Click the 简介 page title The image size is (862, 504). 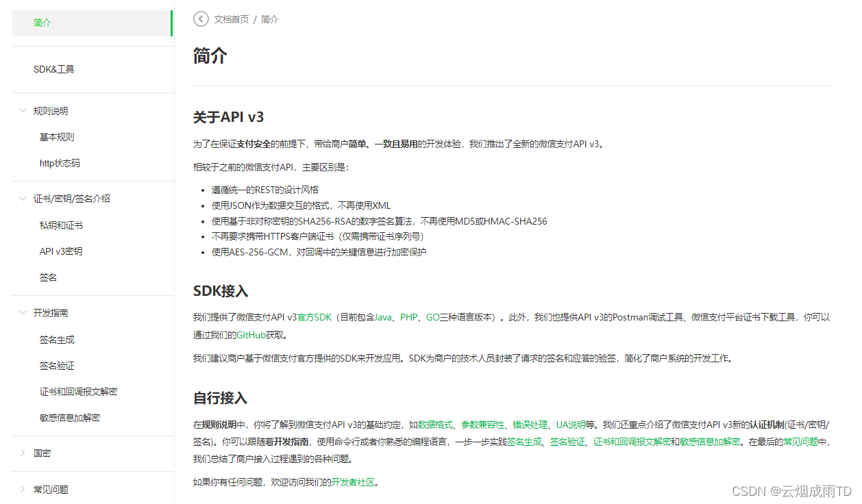tap(210, 56)
